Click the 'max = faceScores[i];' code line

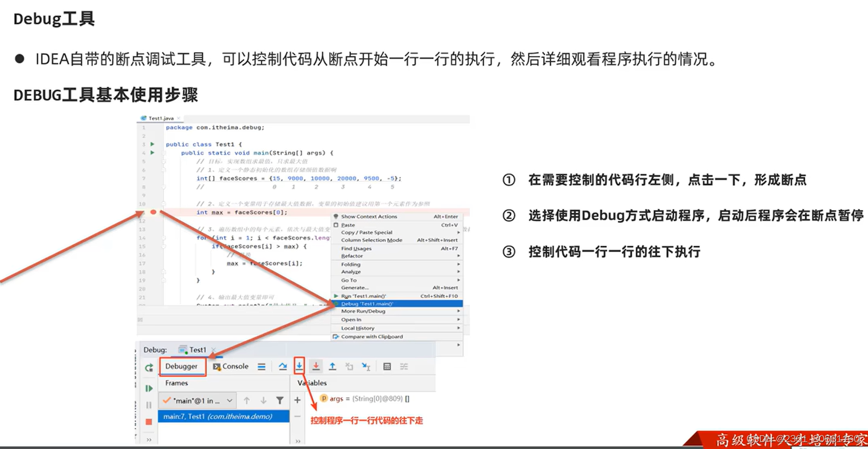click(264, 263)
